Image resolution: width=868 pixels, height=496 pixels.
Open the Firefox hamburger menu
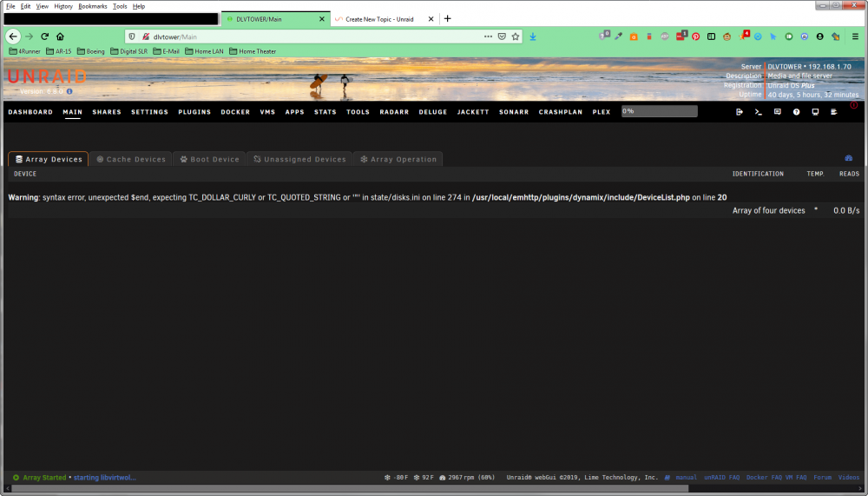[855, 36]
